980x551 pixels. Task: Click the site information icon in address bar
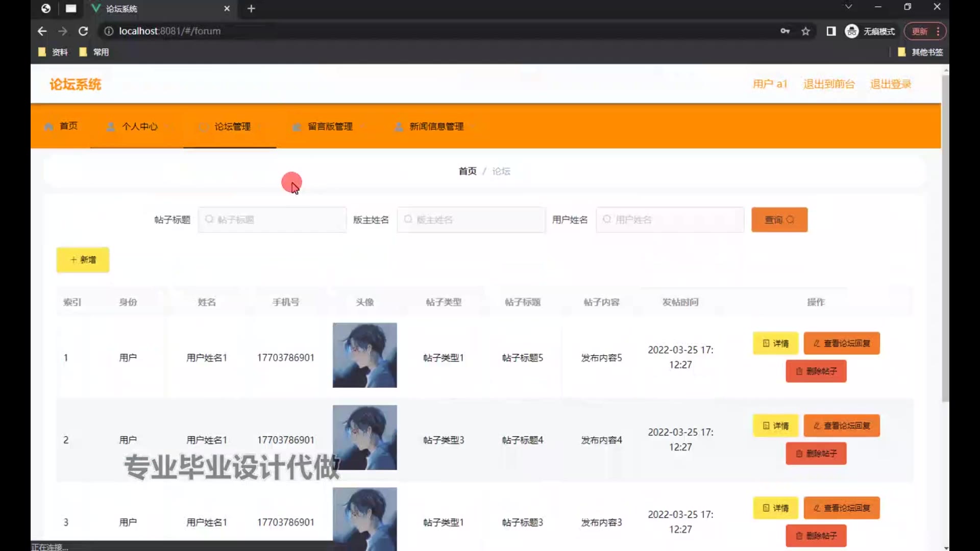click(x=109, y=31)
